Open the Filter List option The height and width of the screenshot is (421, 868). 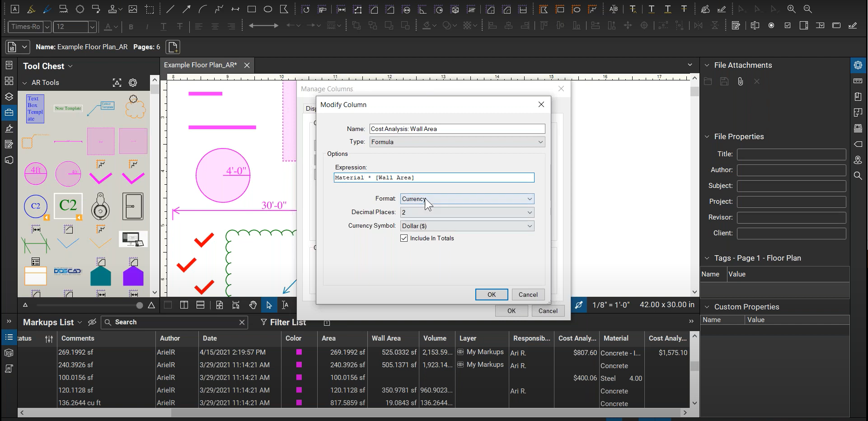point(283,322)
